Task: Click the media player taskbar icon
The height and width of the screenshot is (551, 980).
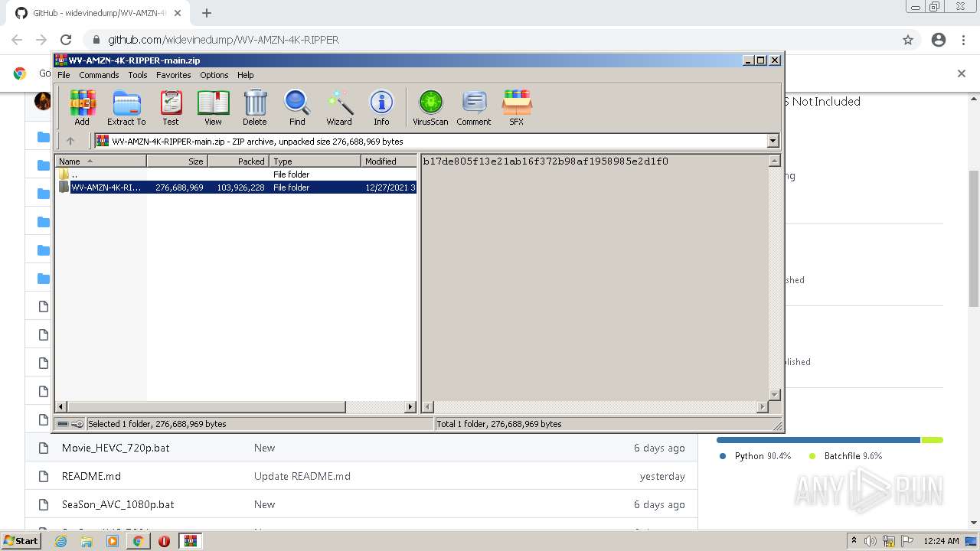Action: (113, 541)
